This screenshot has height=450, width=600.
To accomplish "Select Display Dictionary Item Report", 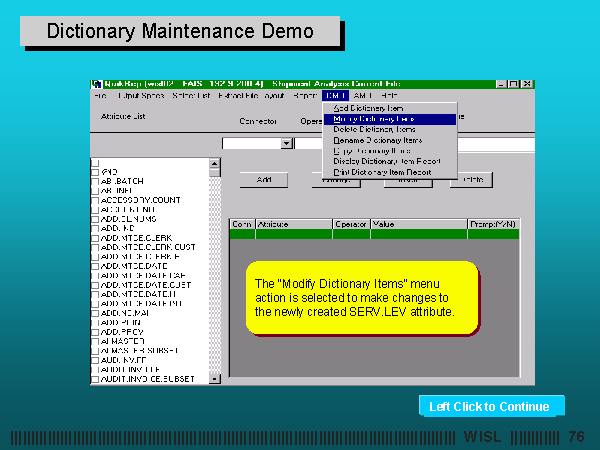I will pos(390,161).
